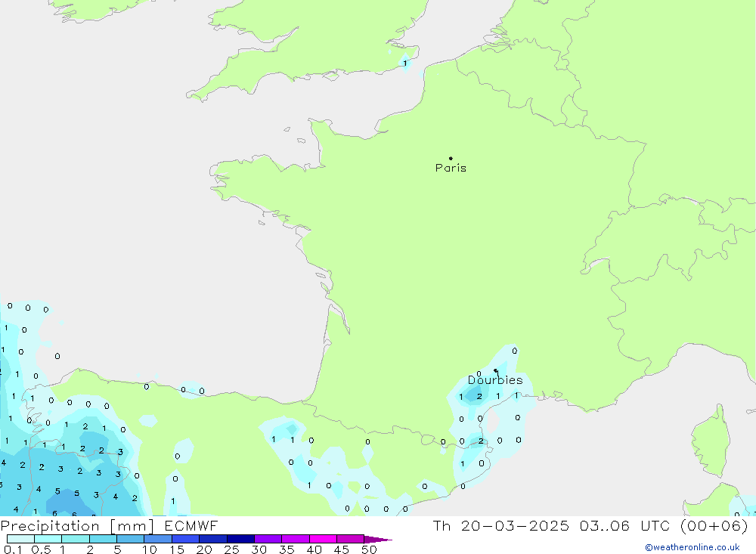Image resolution: width=756 pixels, height=554 pixels.
Task: Click the lightest cyan legend swatch above 0.1
Action: coord(20,539)
